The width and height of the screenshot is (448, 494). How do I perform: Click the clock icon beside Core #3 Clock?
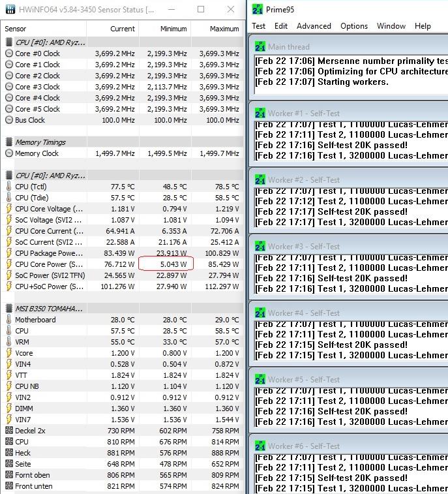click(9, 87)
